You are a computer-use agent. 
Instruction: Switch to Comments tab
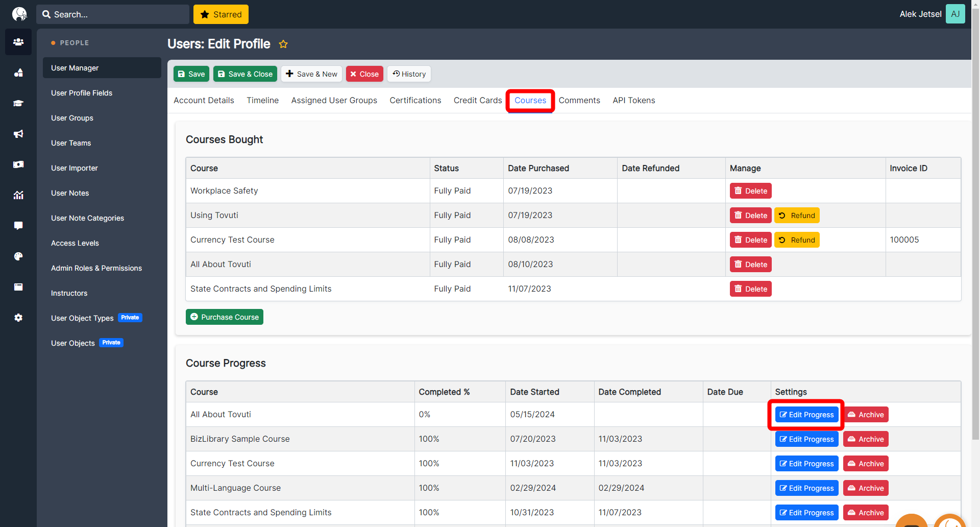579,101
